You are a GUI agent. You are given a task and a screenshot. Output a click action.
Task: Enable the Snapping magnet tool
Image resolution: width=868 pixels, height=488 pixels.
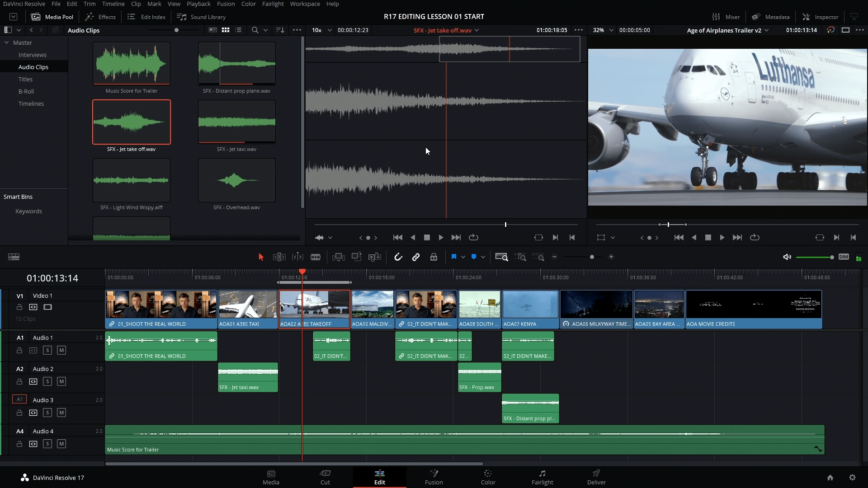(x=398, y=257)
